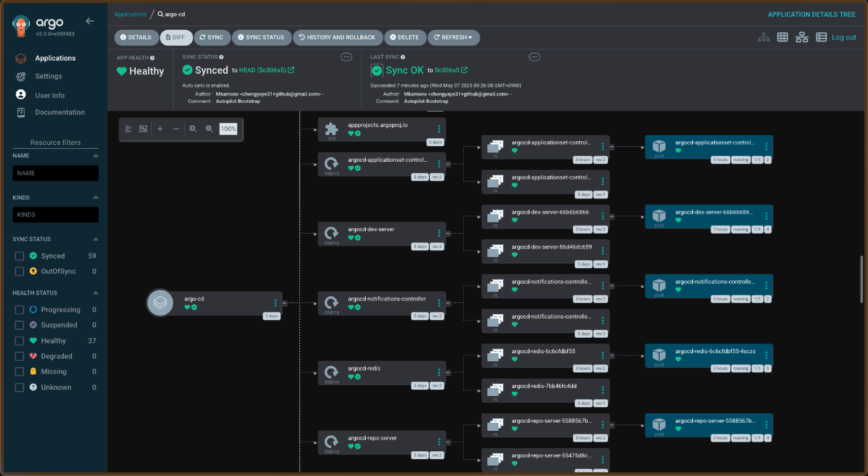
Task: Click the NAME filter input field
Action: tap(55, 173)
